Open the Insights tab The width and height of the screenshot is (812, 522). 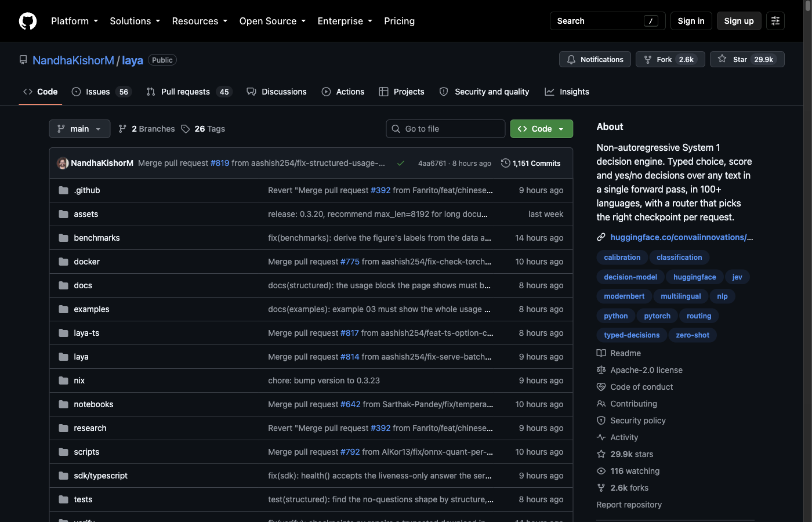pyautogui.click(x=567, y=92)
